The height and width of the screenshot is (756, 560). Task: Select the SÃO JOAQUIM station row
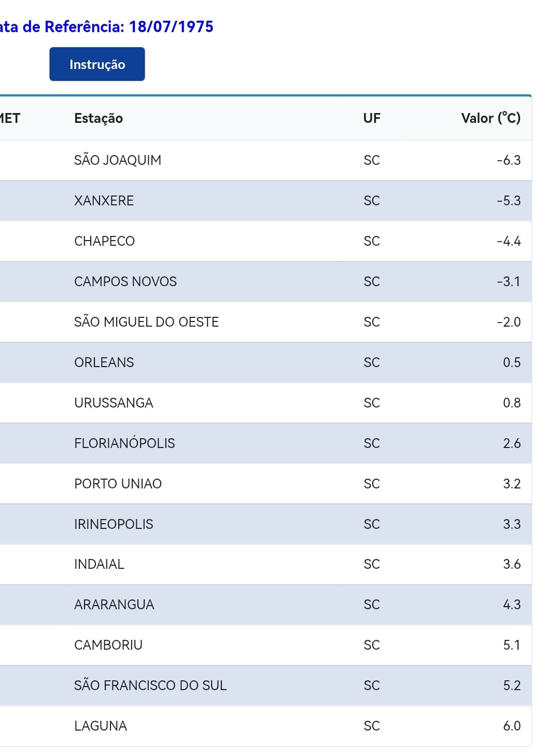click(x=265, y=160)
